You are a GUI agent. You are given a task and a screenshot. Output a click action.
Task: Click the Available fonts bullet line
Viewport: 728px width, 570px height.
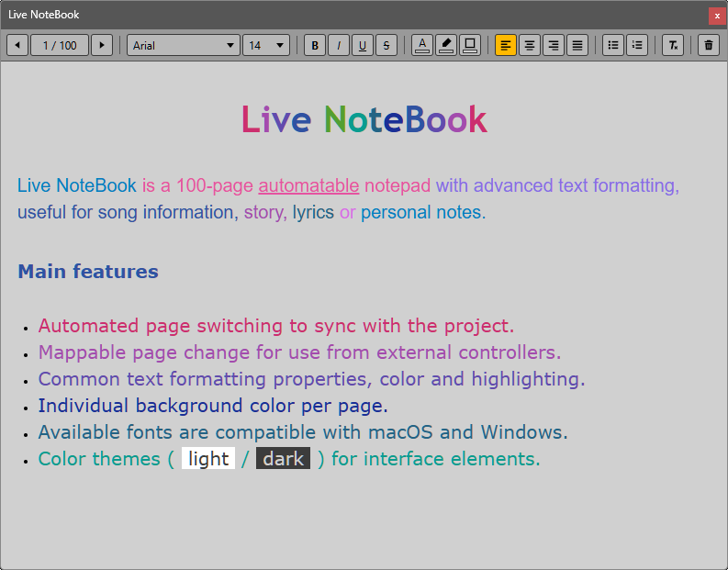[303, 432]
